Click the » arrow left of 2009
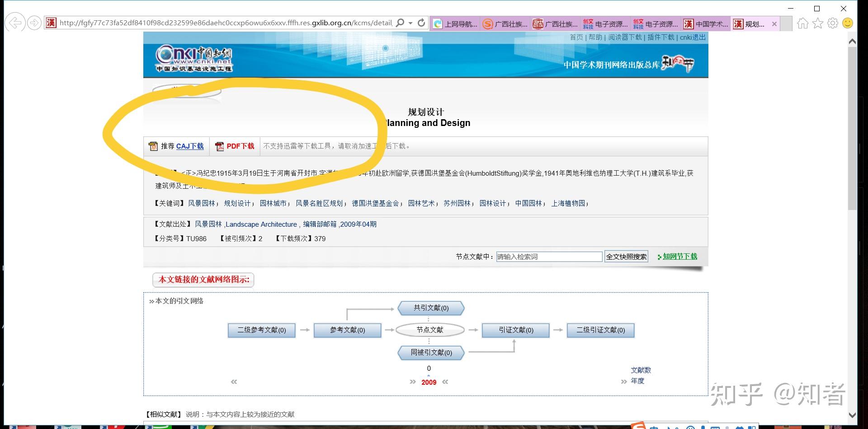 click(412, 382)
